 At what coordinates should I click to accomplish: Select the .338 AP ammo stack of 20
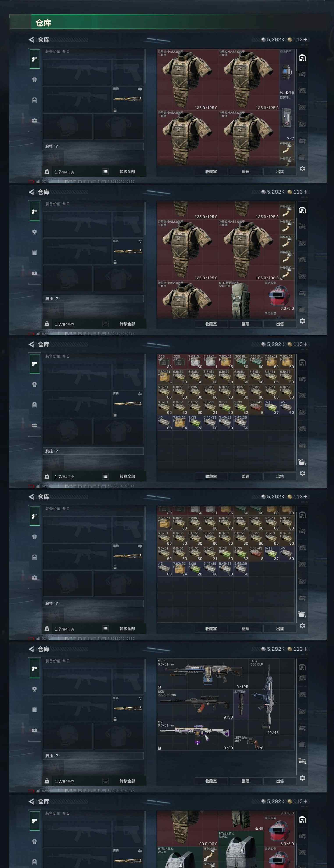click(x=165, y=362)
